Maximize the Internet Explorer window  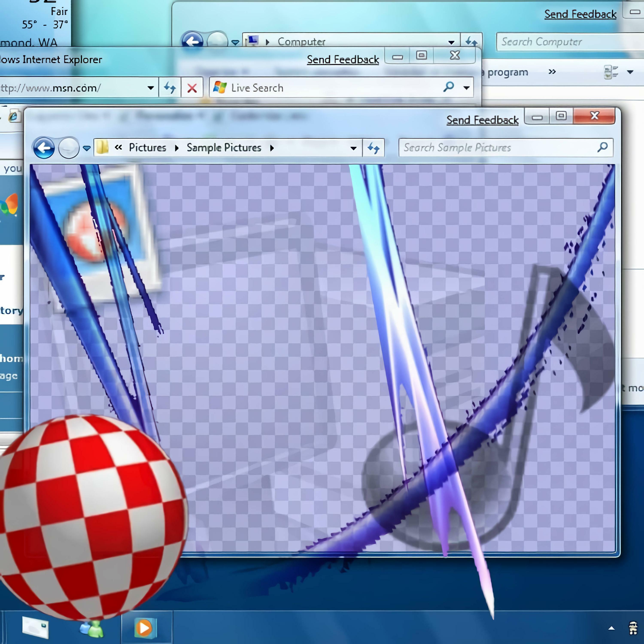point(421,55)
